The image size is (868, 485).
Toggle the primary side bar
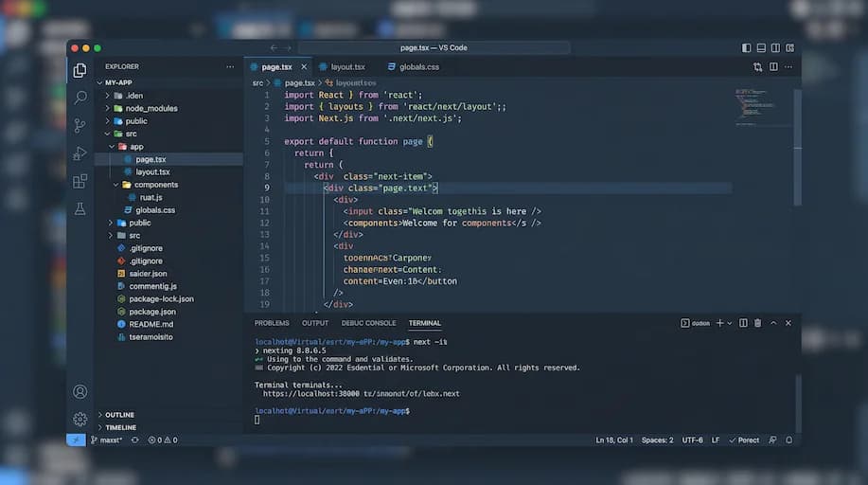click(746, 48)
